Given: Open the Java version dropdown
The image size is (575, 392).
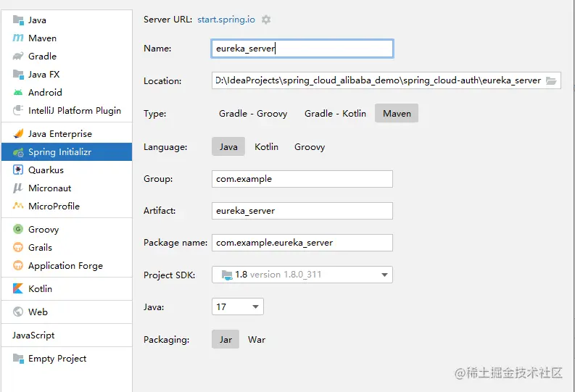Looking at the screenshot, I should [x=238, y=306].
